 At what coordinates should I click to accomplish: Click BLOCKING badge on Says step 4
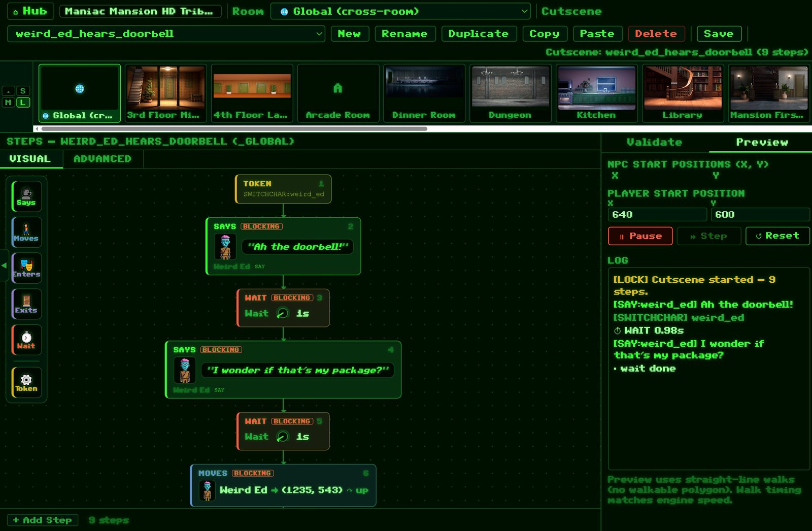(221, 350)
